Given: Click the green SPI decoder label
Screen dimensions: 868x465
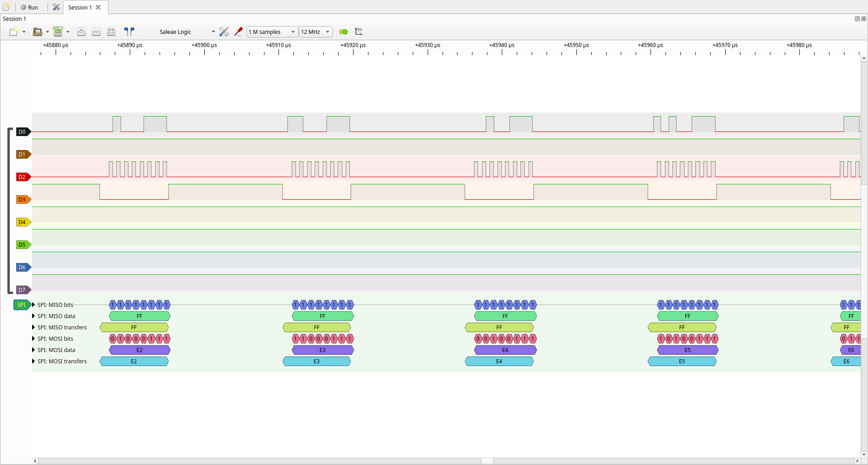Looking at the screenshot, I should (x=21, y=305).
